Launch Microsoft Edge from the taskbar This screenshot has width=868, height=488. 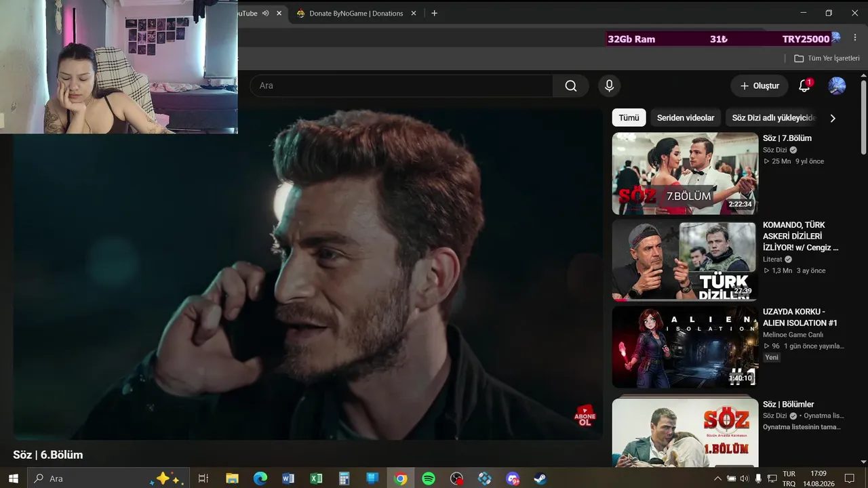(x=260, y=479)
